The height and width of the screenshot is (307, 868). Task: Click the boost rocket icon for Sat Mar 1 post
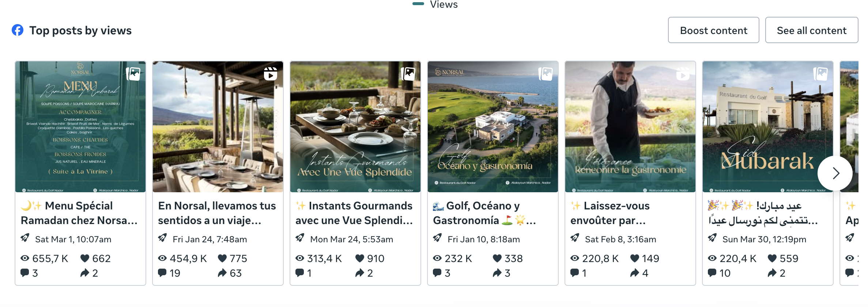click(25, 238)
